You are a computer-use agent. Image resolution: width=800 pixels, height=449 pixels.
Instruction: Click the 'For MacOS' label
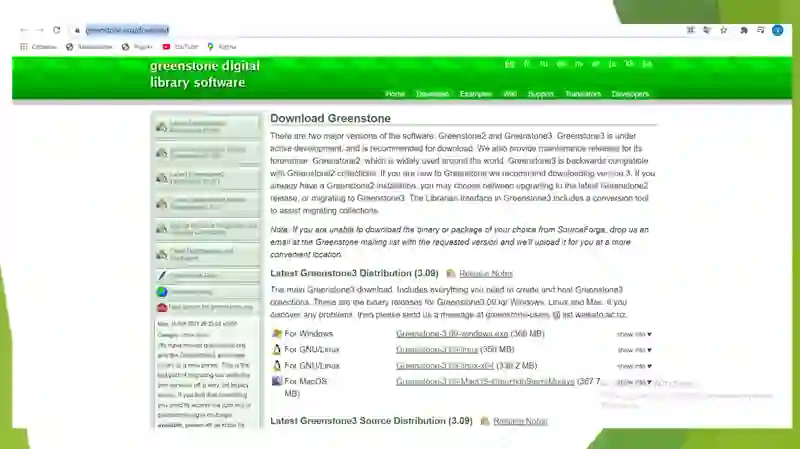(x=306, y=381)
